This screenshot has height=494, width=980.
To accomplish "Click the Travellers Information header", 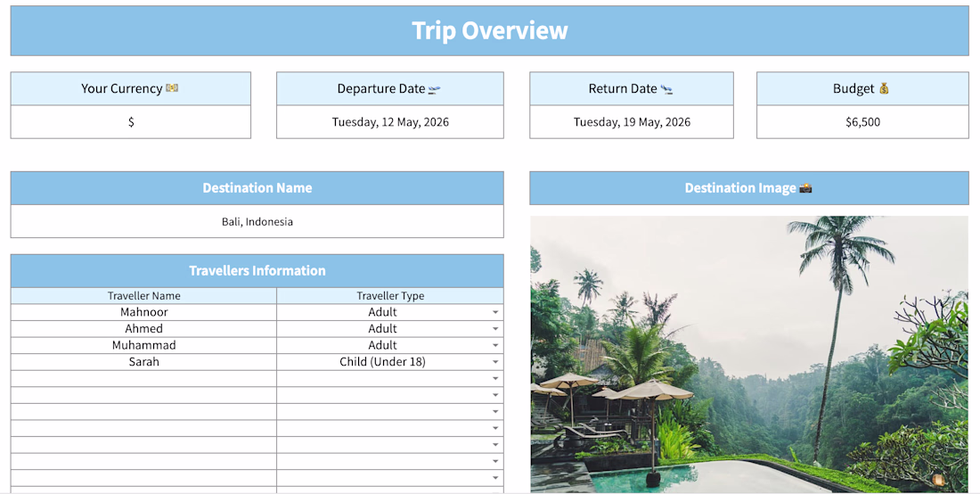I will [257, 271].
